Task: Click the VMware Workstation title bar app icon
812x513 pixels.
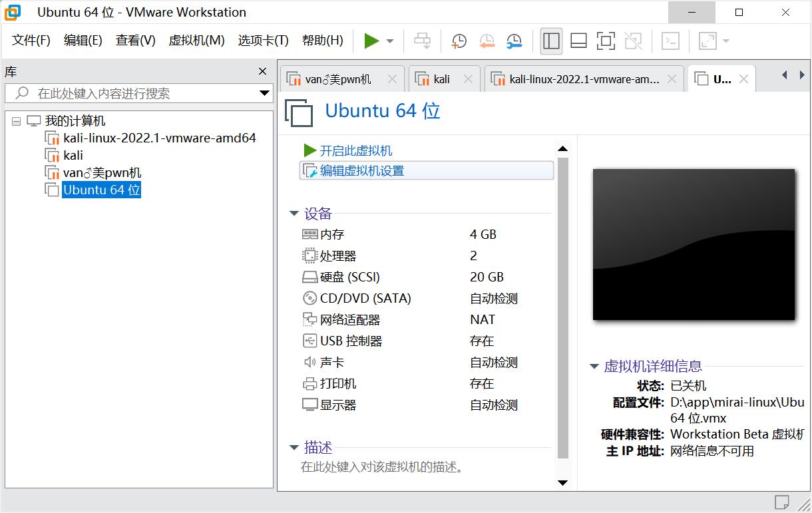Action: pos(13,12)
